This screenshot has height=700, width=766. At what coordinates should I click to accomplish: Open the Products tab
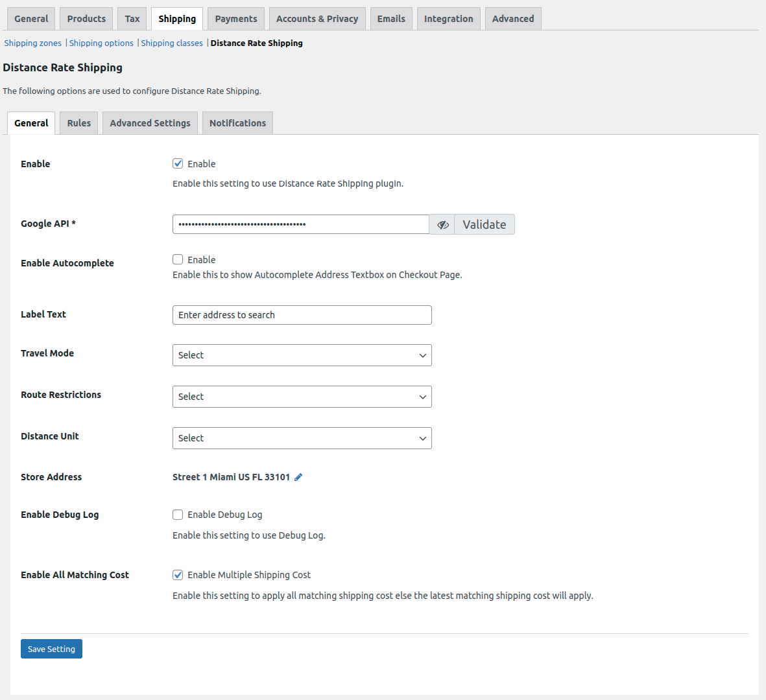click(86, 19)
